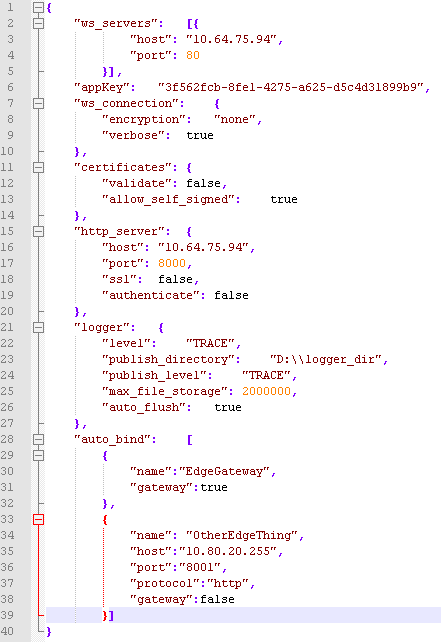Click line number 21 in the margin
Screen dimensions: 441x642
click(7, 327)
